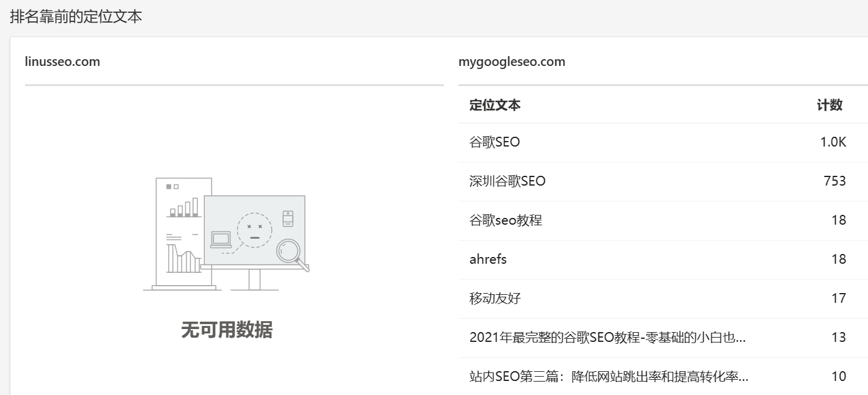Click the '深圳谷歌SEO' anchor text entry
The height and width of the screenshot is (395, 868).
[509, 181]
